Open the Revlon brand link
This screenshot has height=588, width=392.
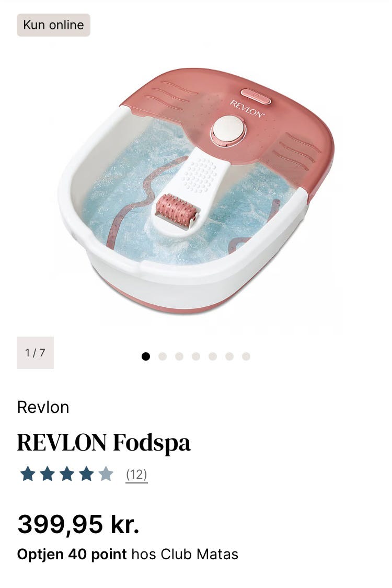pyautogui.click(x=43, y=407)
